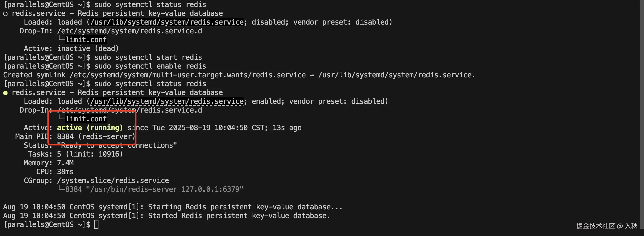Click the Created symlink output line
Screen dimensions: 644x236
(238, 75)
